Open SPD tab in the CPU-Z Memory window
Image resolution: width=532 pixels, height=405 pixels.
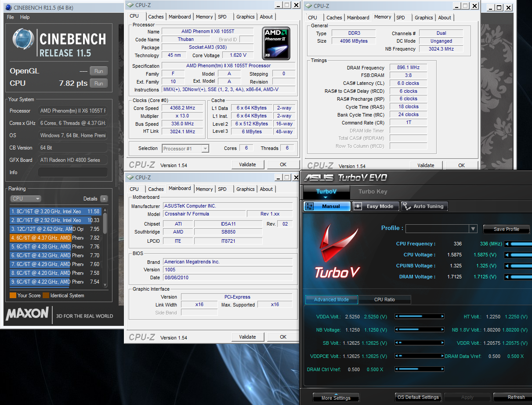pyautogui.click(x=401, y=18)
